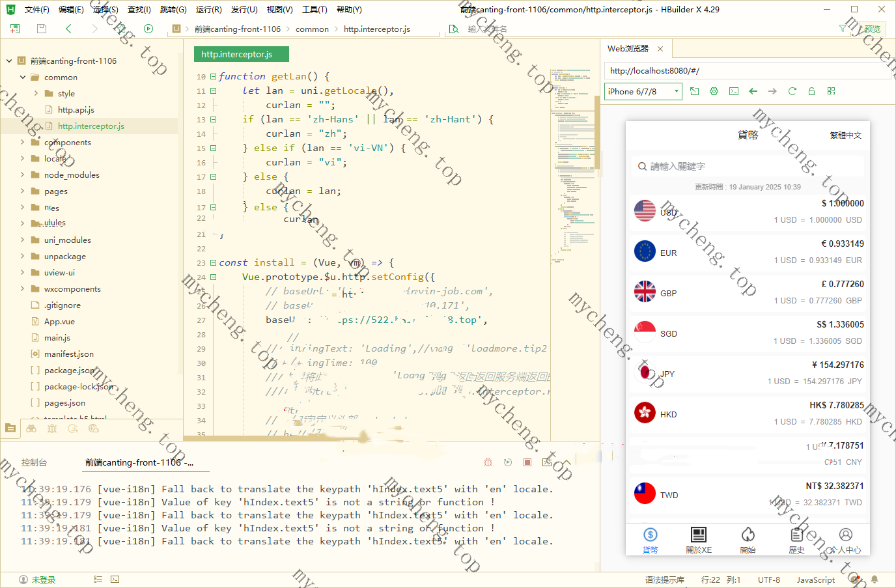
Task: Click the console debug bug icon
Action: (488, 462)
